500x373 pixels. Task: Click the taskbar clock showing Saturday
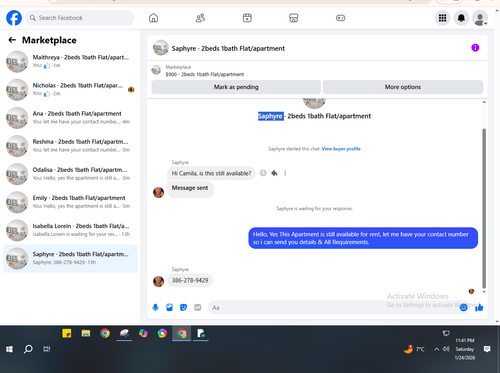[465, 349]
